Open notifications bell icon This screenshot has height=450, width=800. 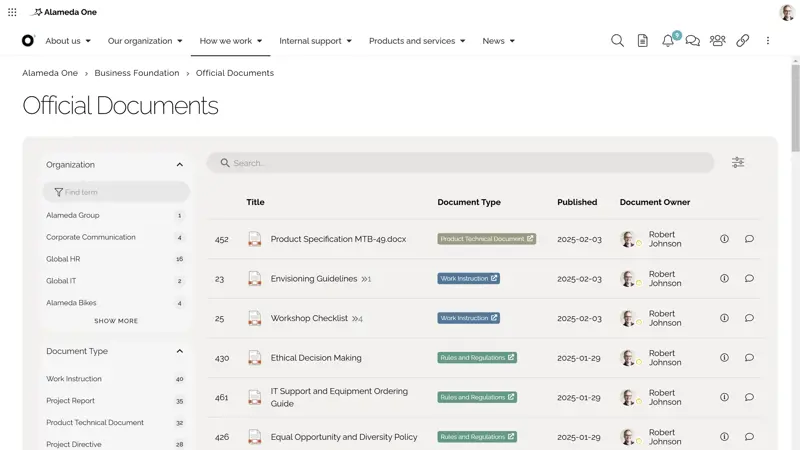click(668, 40)
